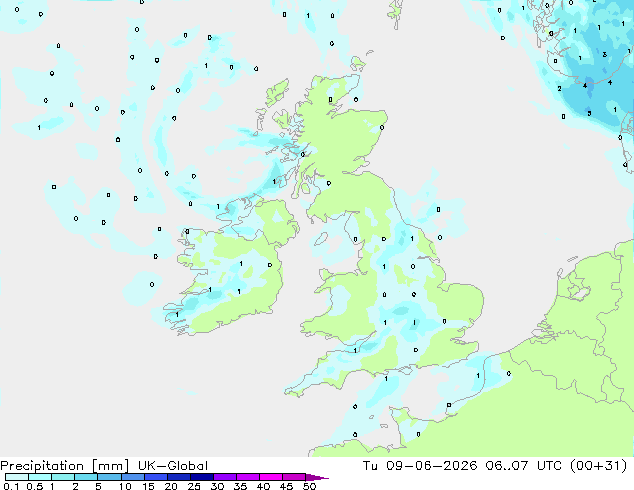This screenshot has height=490, width=634.
Task: Choose the 10–15 mm legend swatch
Action: coord(132,477)
